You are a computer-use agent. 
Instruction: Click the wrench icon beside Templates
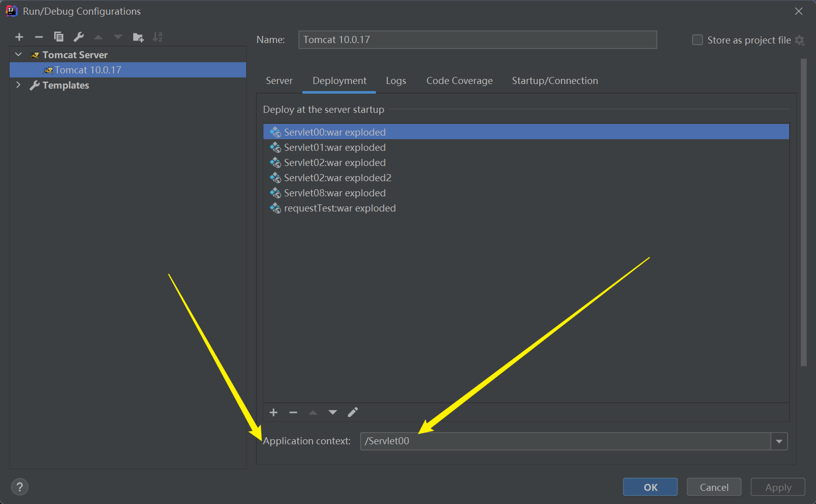click(x=34, y=86)
